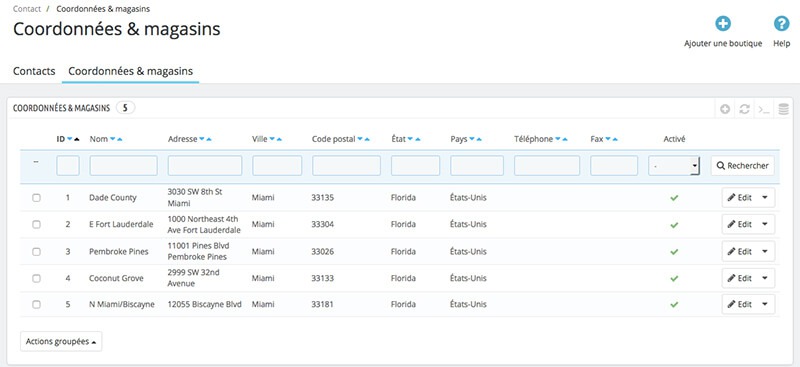The image size is (800, 367).
Task: Select the Coordonnées & magasins tab
Action: (131, 71)
